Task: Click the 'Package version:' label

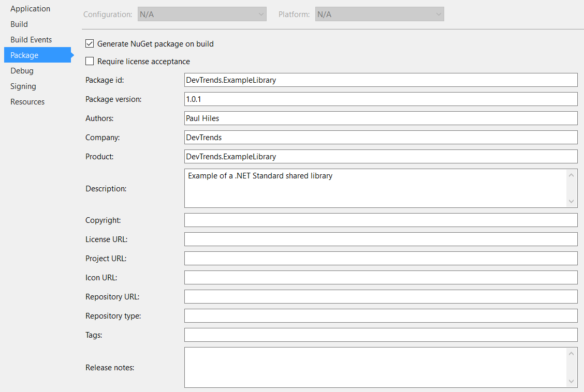Action: 113,99
